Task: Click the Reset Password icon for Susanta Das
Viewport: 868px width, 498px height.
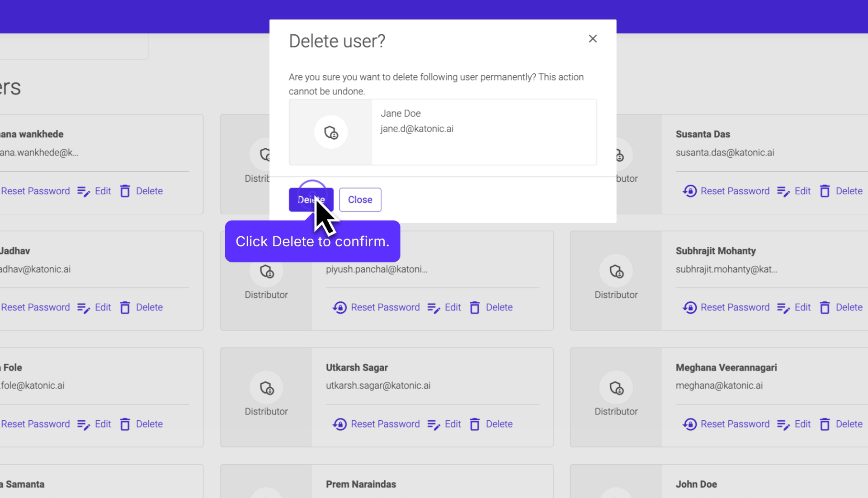Action: pos(689,191)
